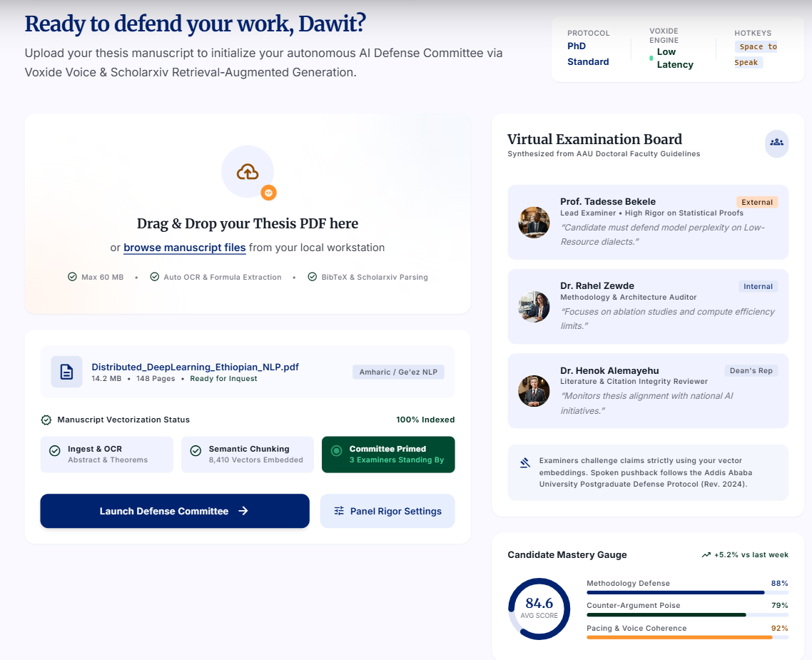Click the arrow icon in Launch Defense Committee
812x660 pixels.
(x=243, y=511)
